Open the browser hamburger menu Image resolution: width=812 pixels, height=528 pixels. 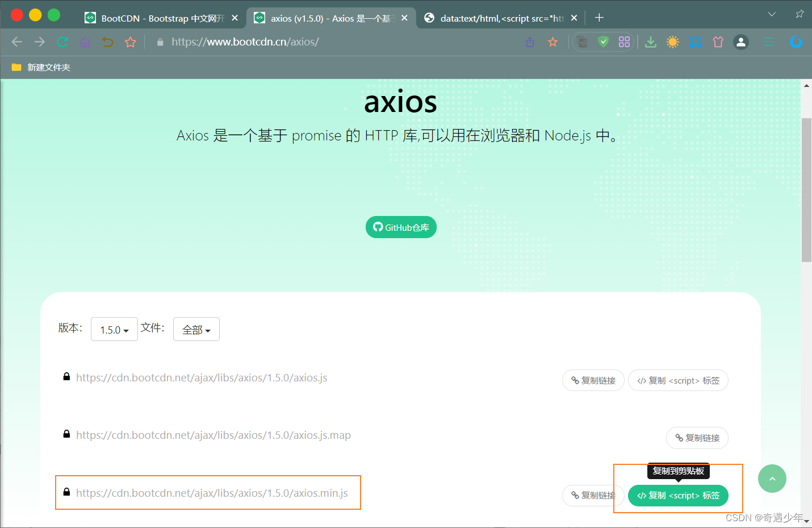point(769,42)
